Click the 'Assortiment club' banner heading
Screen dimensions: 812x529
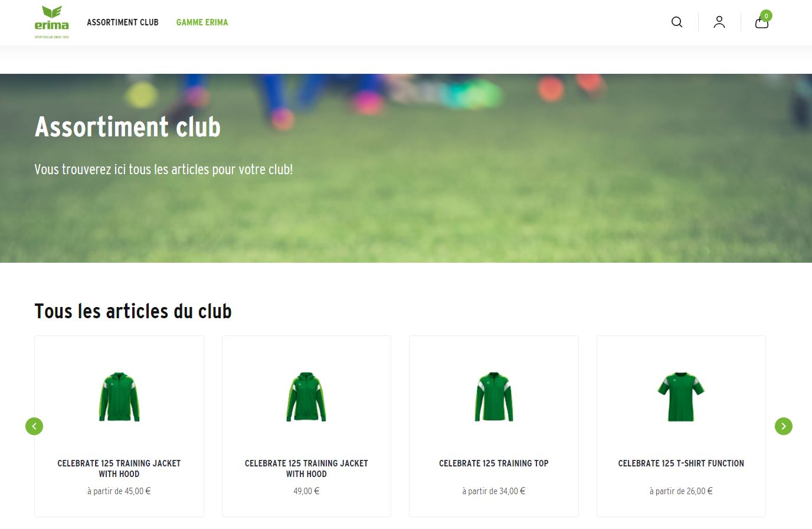click(127, 127)
